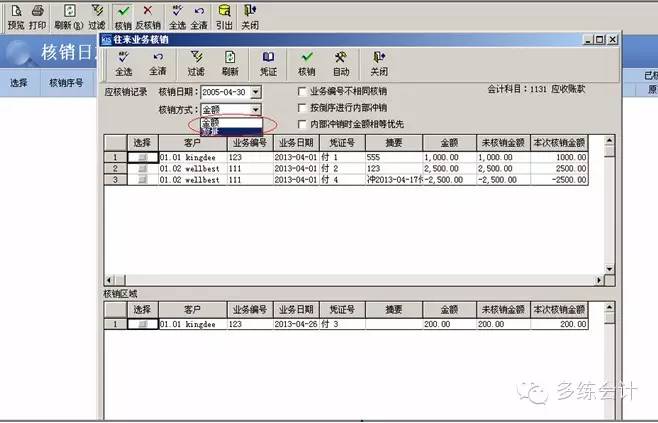658x423 pixels.
Task: Click 核销 green checkmark in dialog toolbar
Action: [307, 64]
